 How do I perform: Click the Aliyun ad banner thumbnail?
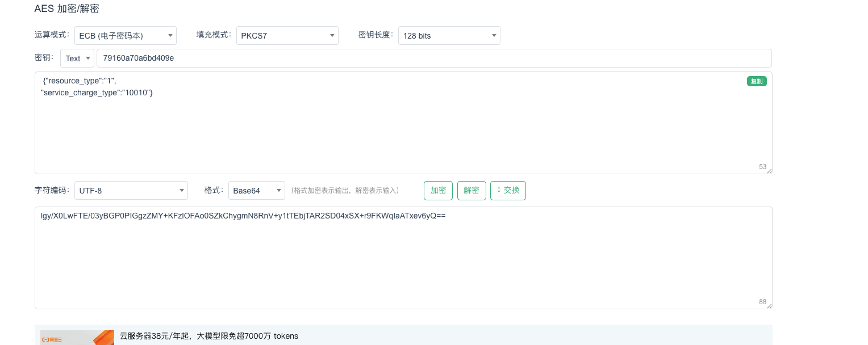(x=77, y=338)
